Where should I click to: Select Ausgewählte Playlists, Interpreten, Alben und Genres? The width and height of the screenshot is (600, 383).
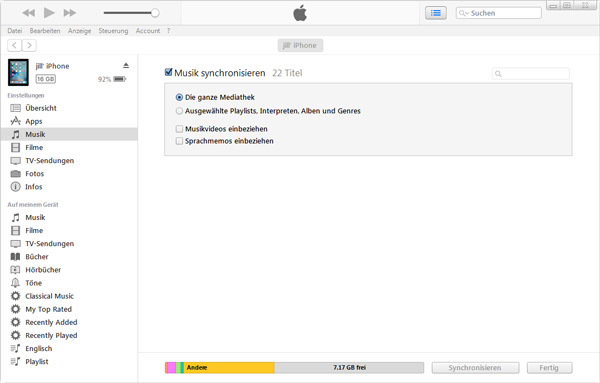[x=179, y=111]
